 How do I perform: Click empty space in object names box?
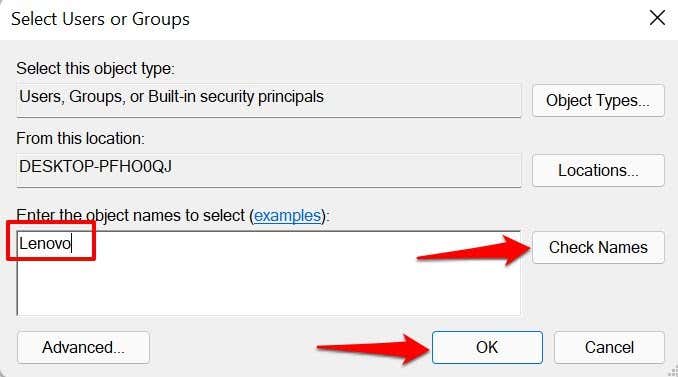tap(268, 285)
